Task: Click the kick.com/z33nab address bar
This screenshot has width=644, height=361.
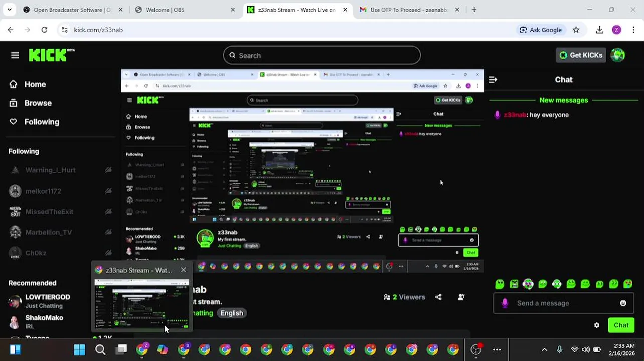Action: [x=98, y=30]
